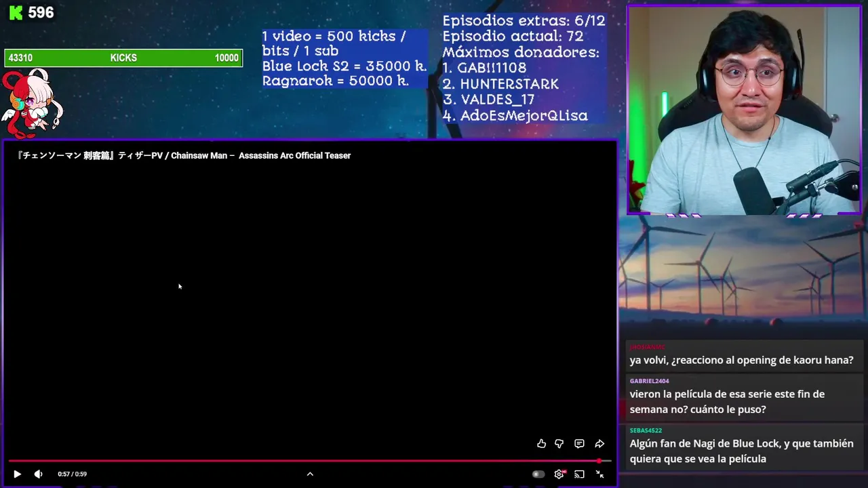Click donor name AdoEsMejorQLisa
The height and width of the screenshot is (488, 868).
coord(524,116)
